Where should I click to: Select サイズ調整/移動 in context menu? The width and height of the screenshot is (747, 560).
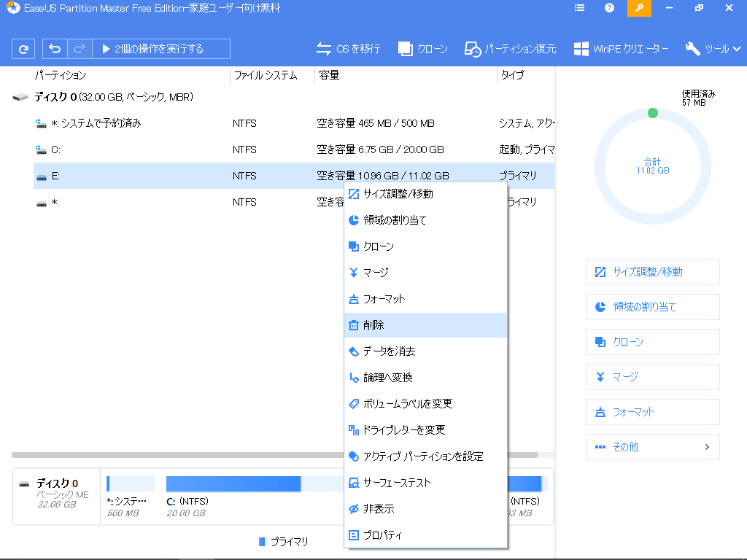pyautogui.click(x=425, y=194)
